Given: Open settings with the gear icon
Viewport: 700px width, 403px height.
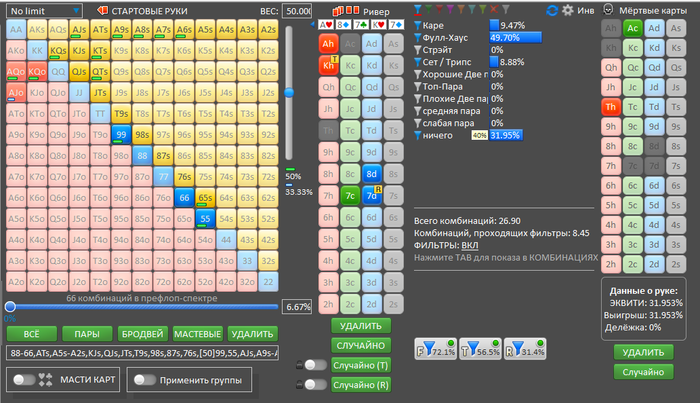Looking at the screenshot, I should point(568,10).
